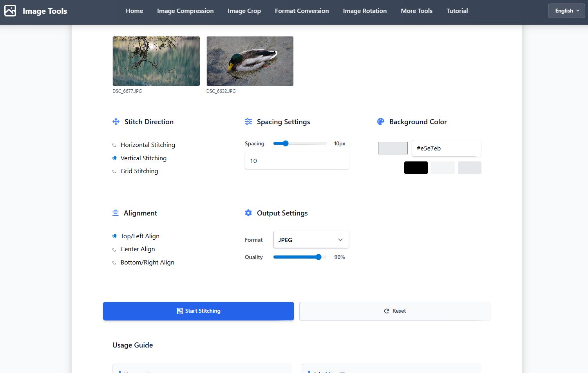
Task: Click the 90% quality value
Action: 339,257
